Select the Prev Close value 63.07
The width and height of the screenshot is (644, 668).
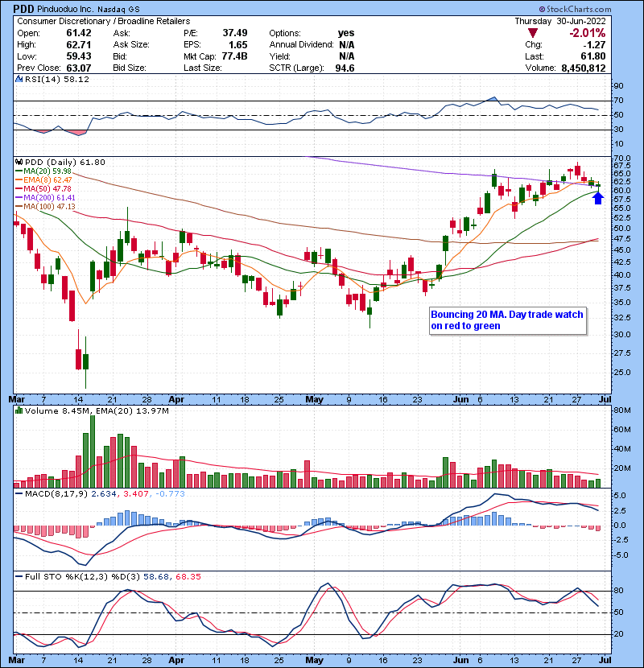79,68
